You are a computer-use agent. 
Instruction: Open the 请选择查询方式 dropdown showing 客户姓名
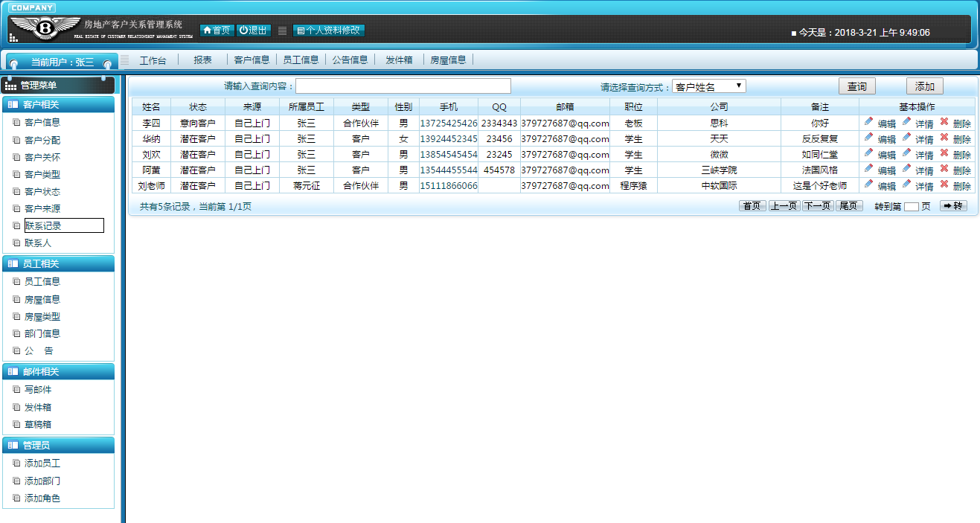[x=708, y=87]
